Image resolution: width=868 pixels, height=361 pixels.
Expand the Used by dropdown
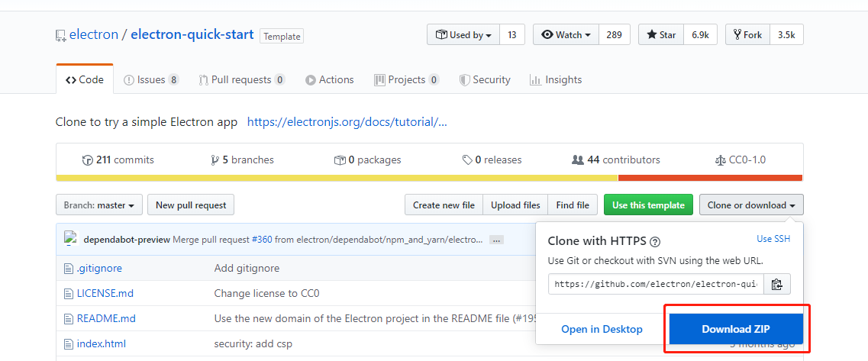(463, 35)
